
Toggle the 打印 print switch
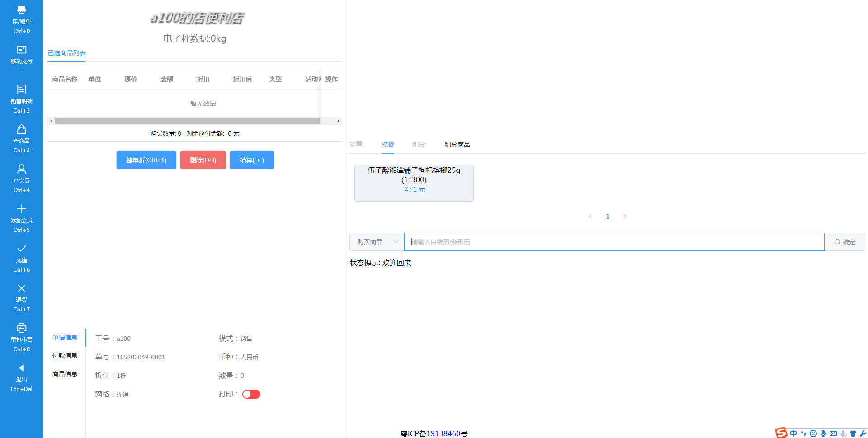[x=251, y=394]
